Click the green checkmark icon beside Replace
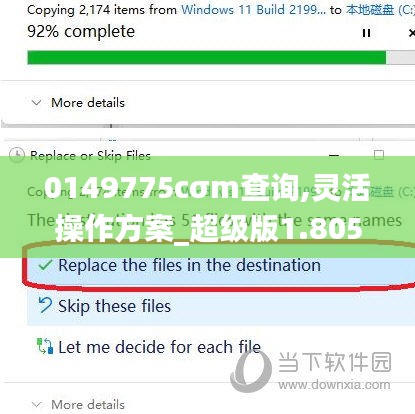The height and width of the screenshot is (414, 415). pos(45,265)
